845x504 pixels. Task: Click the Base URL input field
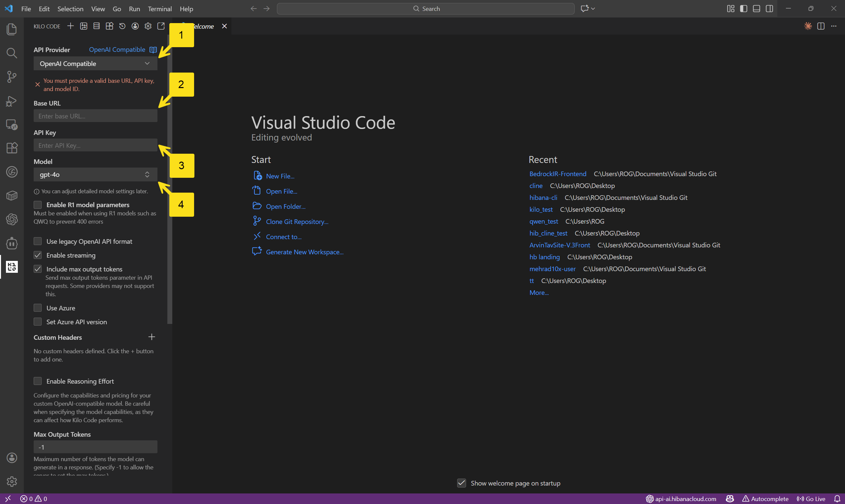click(95, 116)
